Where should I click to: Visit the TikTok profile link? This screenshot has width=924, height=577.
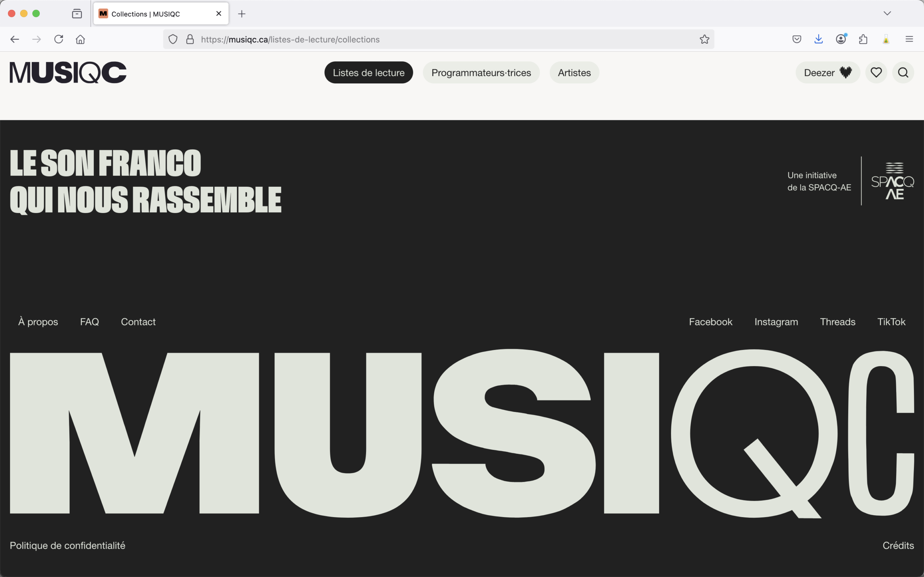[891, 322]
